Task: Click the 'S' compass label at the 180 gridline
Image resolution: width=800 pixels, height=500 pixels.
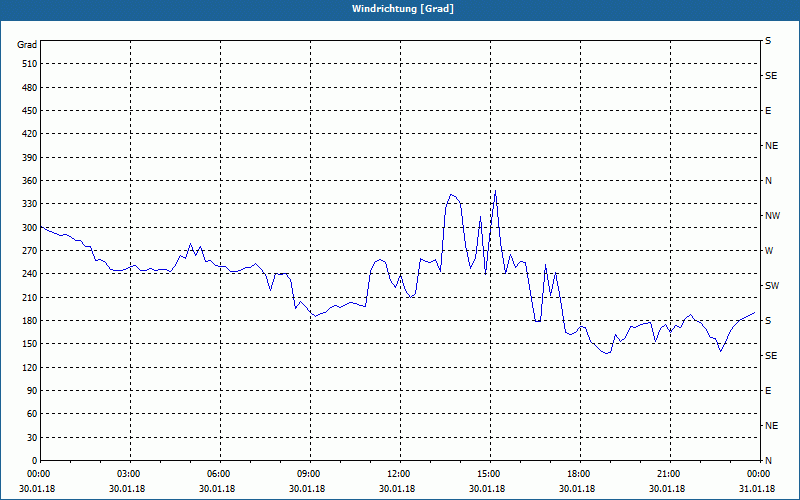Action: tap(768, 321)
